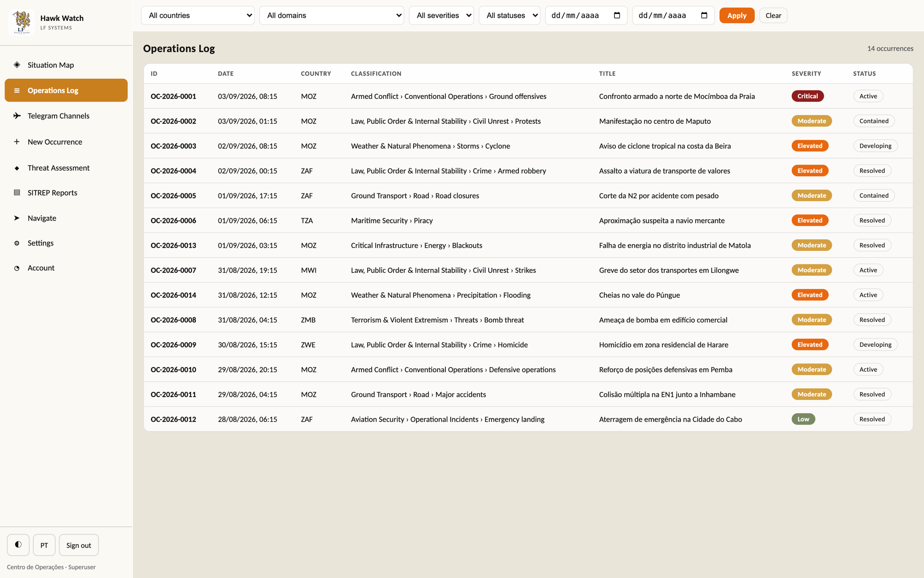Clear all filters
The image size is (924, 578).
pos(773,15)
